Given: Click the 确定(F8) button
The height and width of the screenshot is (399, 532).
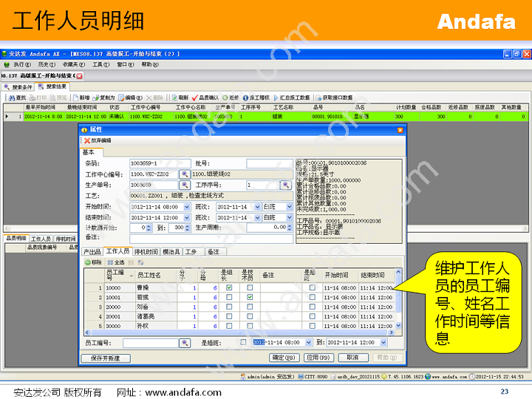Looking at the screenshot, I should (x=283, y=358).
